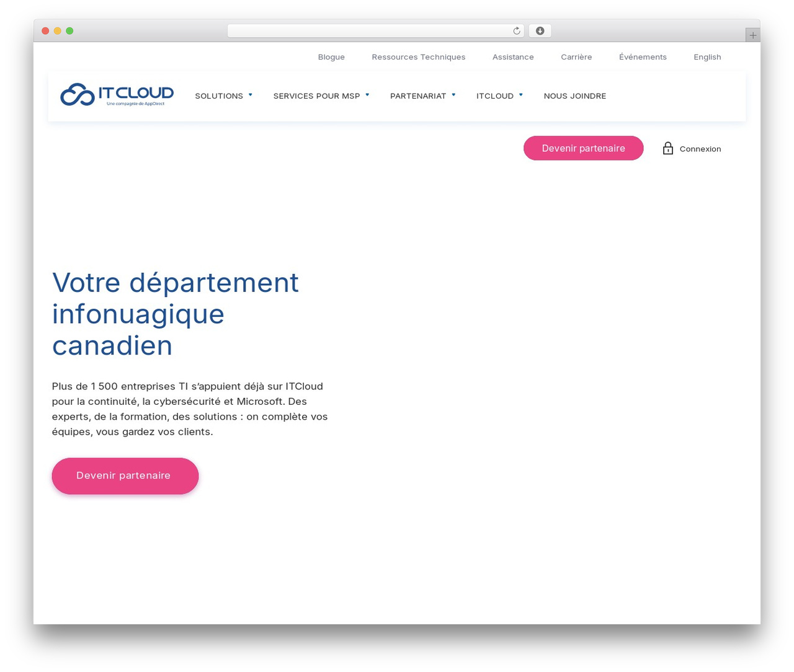The image size is (794, 672).
Task: Open the Partenariat menu item
Action: tap(418, 96)
